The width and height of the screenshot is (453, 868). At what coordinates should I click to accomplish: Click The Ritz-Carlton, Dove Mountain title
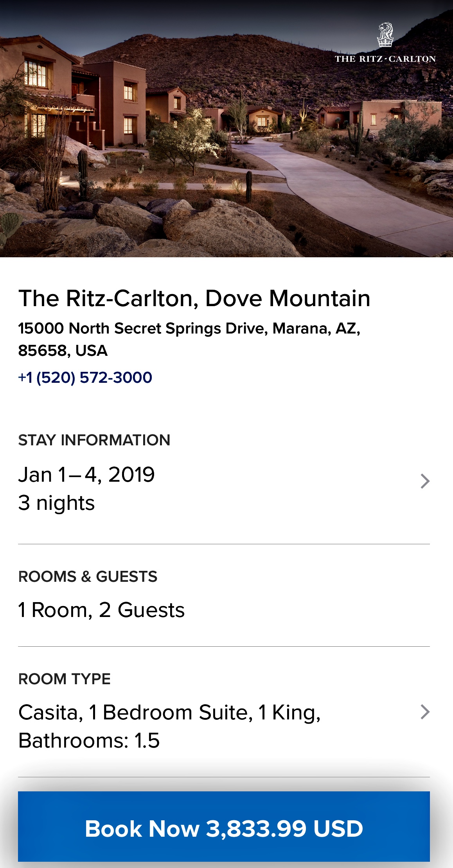(194, 299)
